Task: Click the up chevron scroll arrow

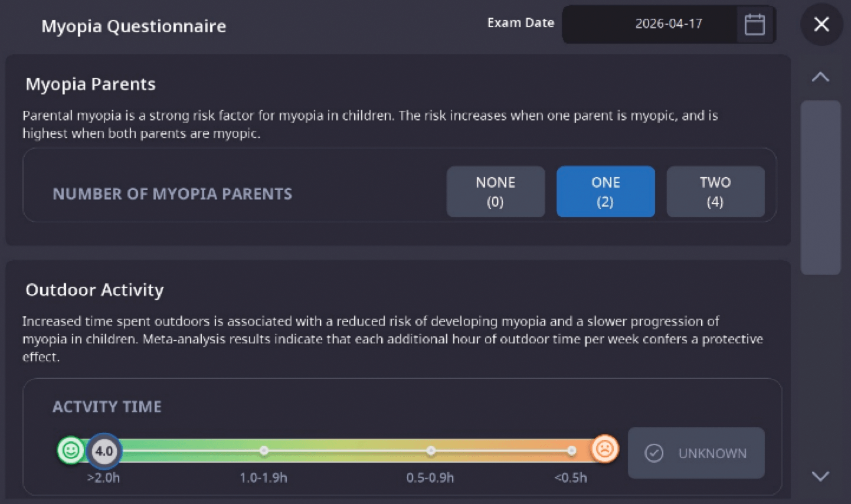Action: click(x=820, y=77)
